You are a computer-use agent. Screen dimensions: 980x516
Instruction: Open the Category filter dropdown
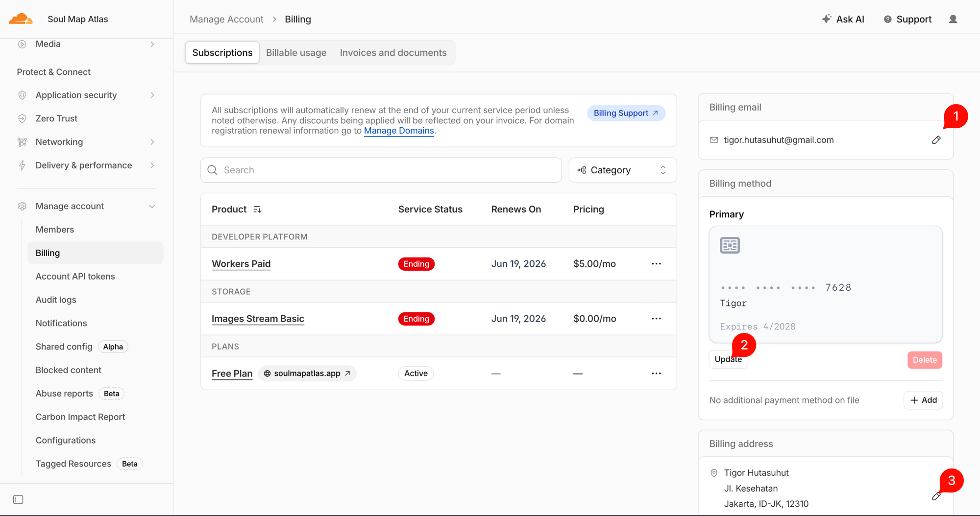623,170
